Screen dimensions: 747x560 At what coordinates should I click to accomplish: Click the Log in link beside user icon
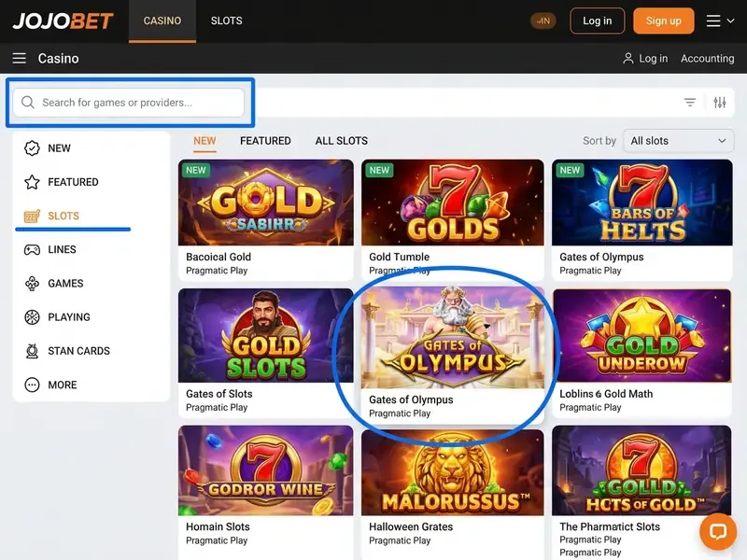(653, 59)
